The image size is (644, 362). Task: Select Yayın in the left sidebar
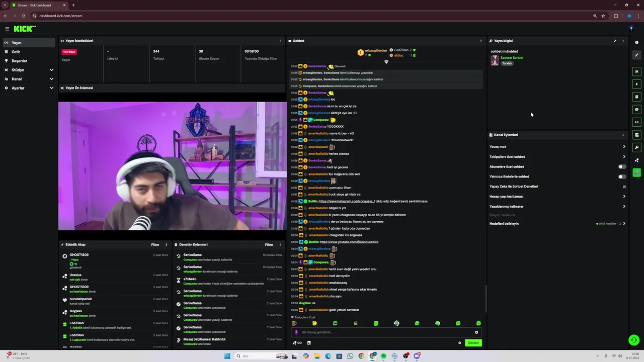click(x=29, y=43)
